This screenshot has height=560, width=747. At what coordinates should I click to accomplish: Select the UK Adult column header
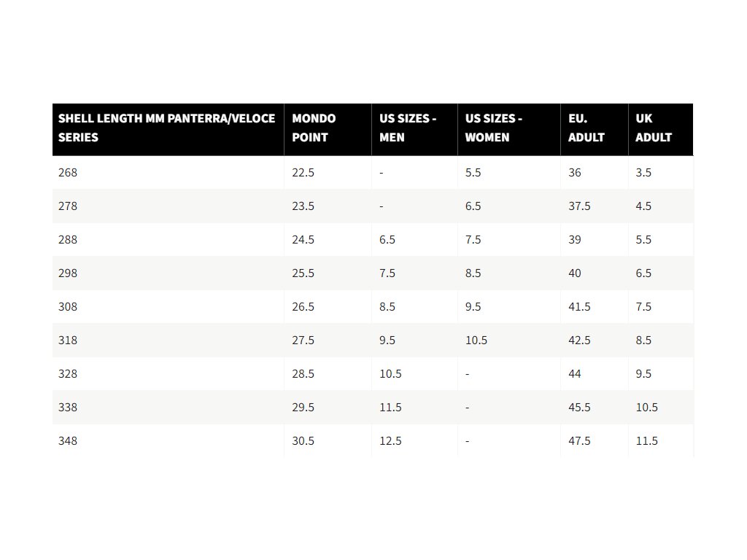click(653, 128)
